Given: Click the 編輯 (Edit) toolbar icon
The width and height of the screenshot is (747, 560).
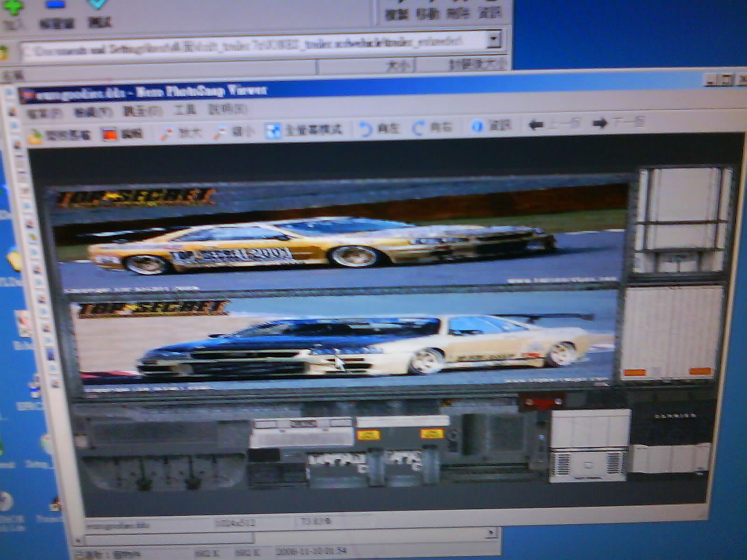Looking at the screenshot, I should (122, 134).
